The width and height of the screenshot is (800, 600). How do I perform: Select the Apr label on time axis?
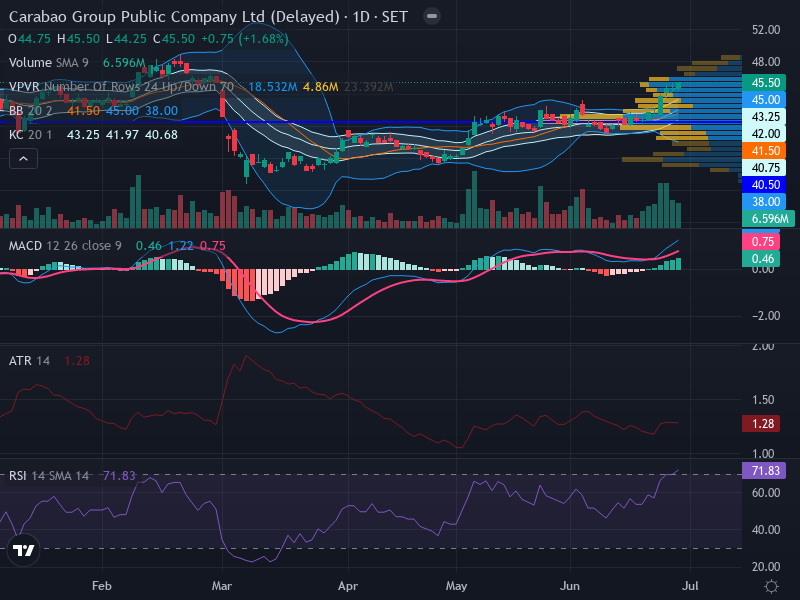[x=348, y=586]
